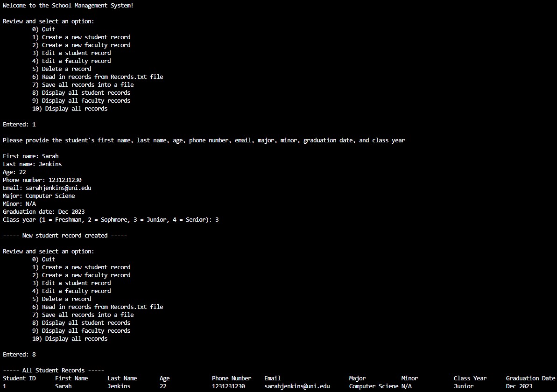Select option 5 Delete a record
The width and height of the screenshot is (557, 392).
point(61,69)
